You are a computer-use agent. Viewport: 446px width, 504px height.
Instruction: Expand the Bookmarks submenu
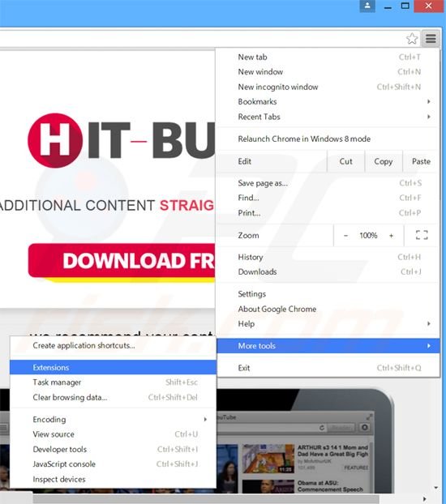tap(328, 102)
